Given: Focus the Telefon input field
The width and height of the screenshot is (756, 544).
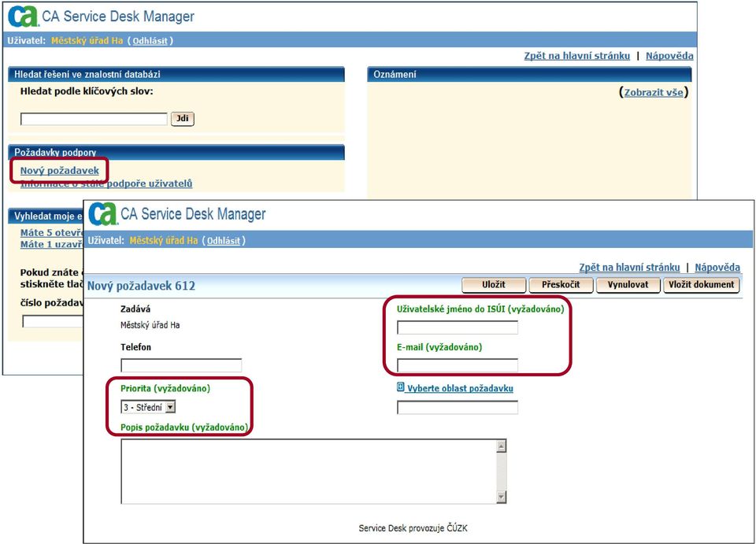Looking at the screenshot, I should (x=181, y=365).
